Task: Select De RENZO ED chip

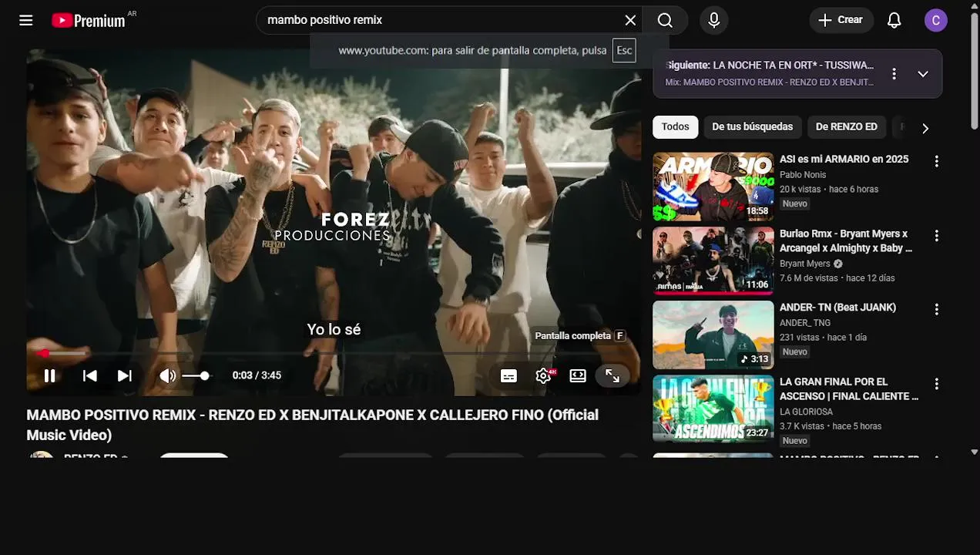Action: [847, 127]
